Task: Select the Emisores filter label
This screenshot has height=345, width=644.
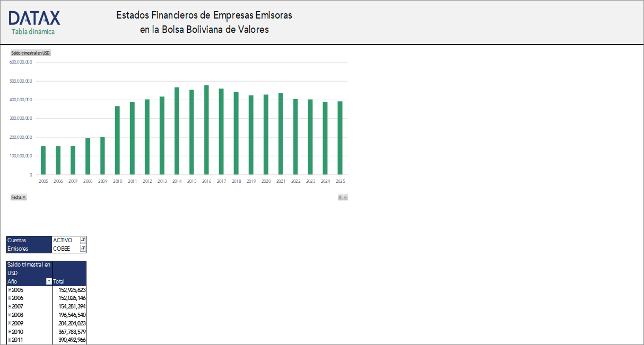Action: [x=19, y=247]
